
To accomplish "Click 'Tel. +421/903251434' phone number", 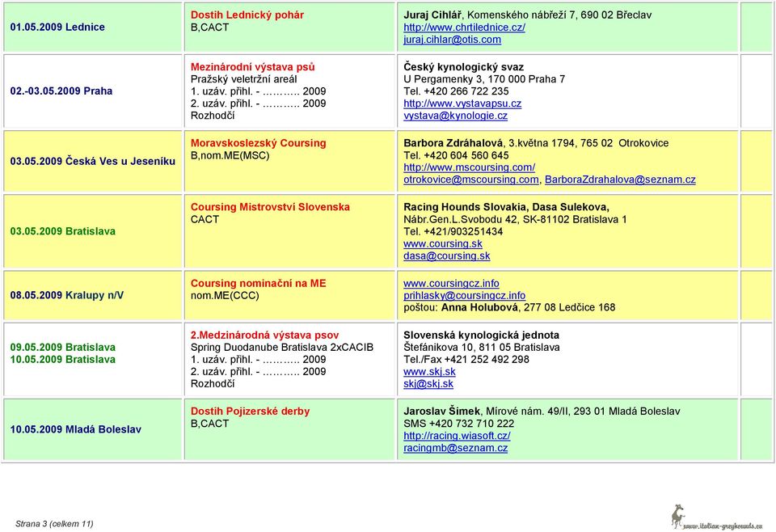I will pyautogui.click(x=453, y=231).
